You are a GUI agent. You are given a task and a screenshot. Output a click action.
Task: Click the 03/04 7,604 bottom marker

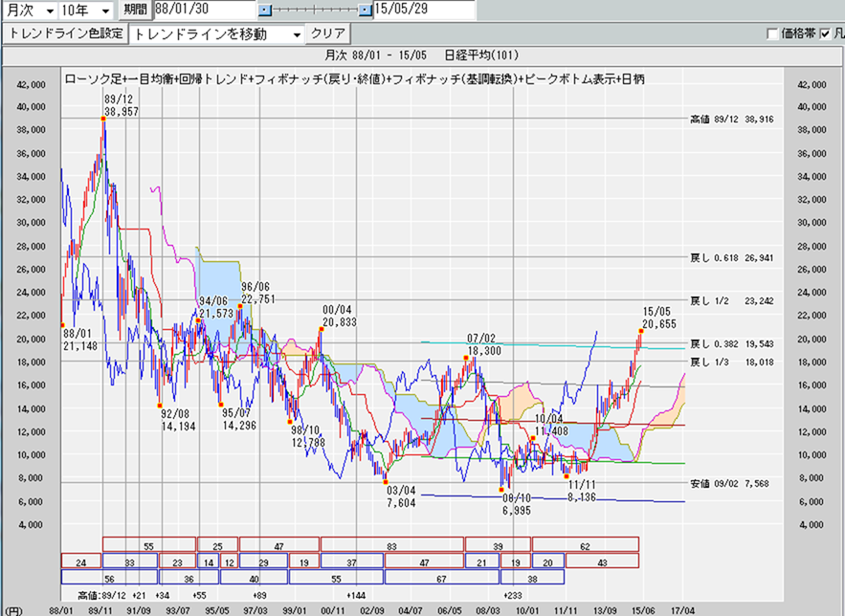point(386,482)
